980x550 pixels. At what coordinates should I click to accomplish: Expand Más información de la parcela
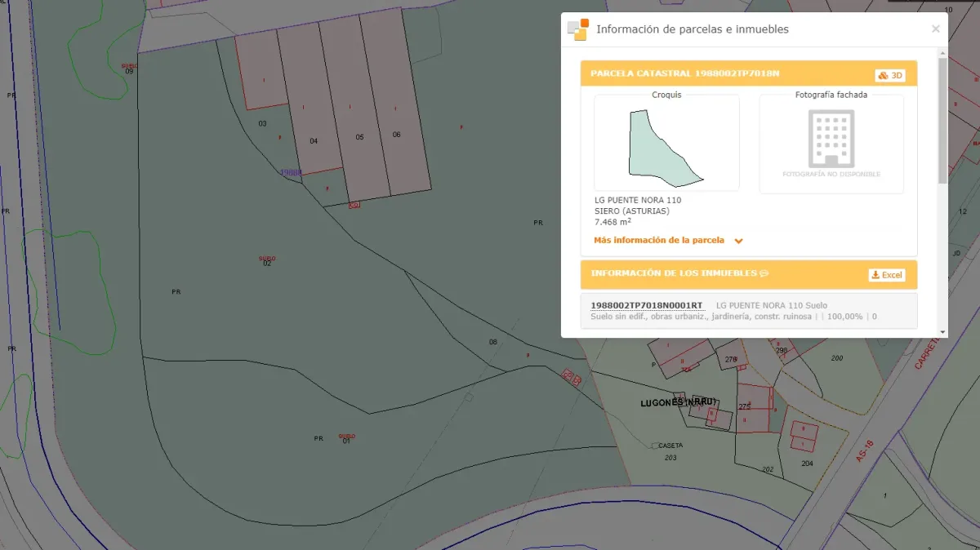click(658, 241)
